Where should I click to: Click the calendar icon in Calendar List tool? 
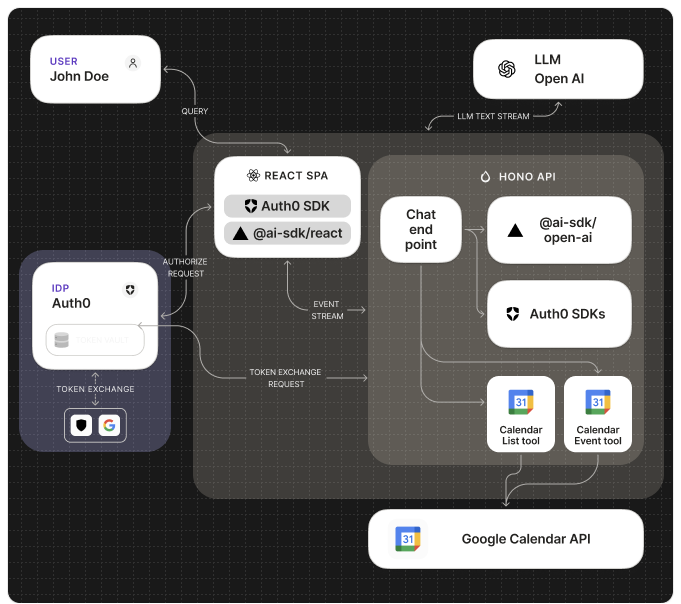(521, 402)
